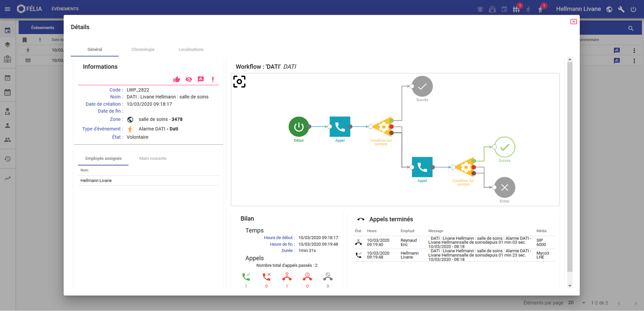Click the pink comment edit icon
Viewport: 644px width, 311px height.
(x=201, y=79)
